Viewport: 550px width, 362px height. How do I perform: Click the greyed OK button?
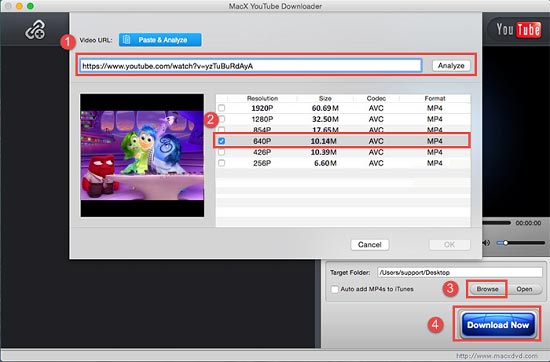[450, 244]
